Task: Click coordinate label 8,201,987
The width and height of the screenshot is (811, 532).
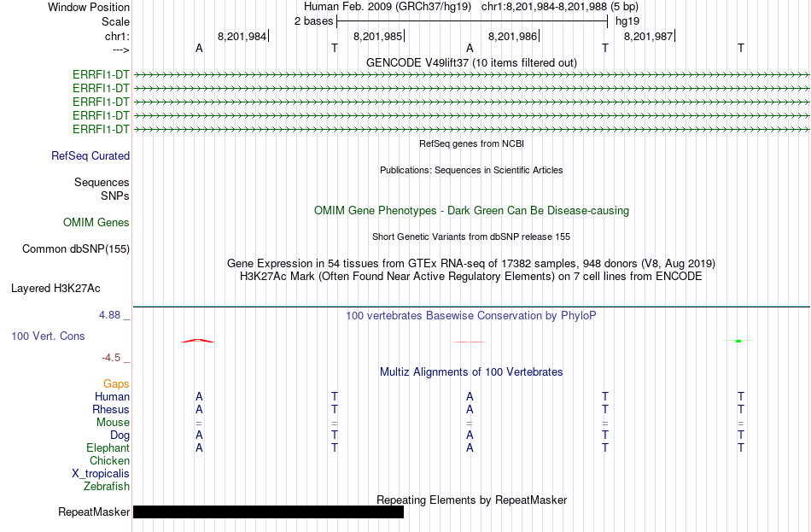Action: [649, 36]
